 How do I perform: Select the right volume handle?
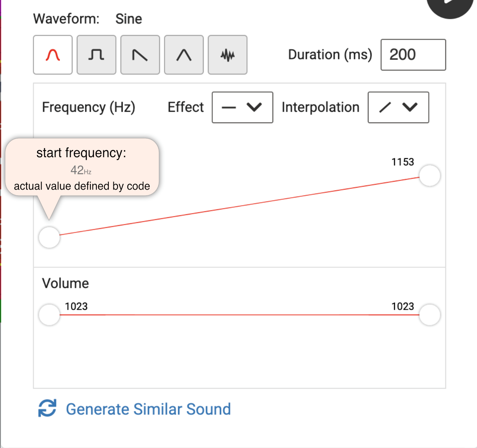pyautogui.click(x=430, y=315)
